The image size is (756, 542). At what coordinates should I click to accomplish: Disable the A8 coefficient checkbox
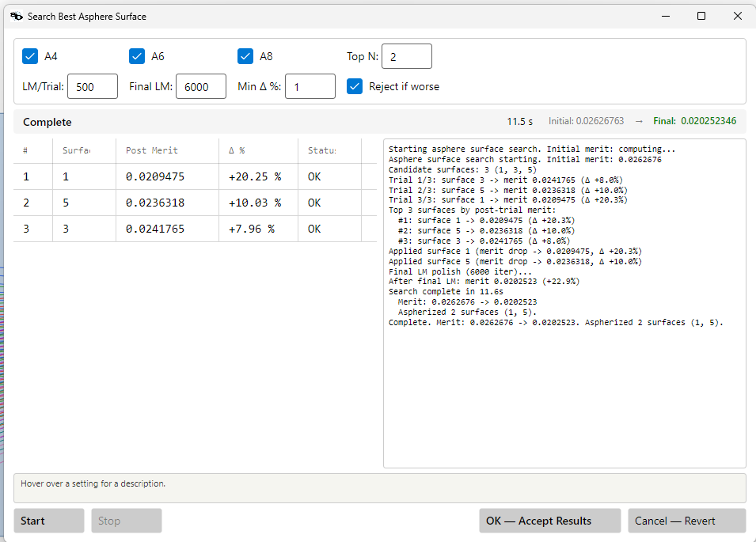pyautogui.click(x=245, y=56)
